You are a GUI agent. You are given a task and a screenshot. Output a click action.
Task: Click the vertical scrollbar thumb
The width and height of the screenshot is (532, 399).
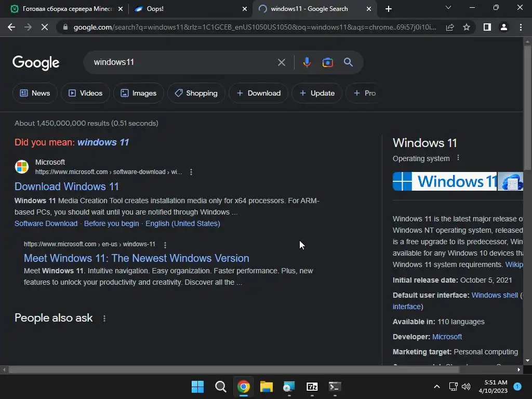527,108
